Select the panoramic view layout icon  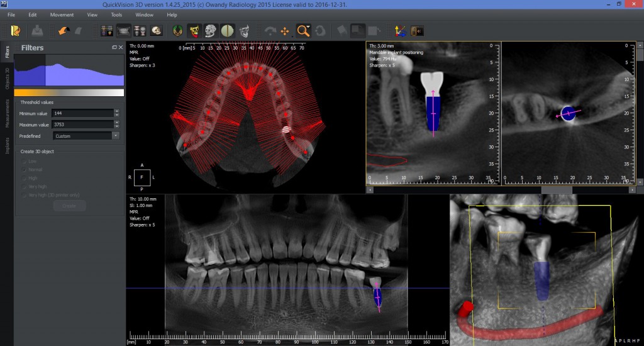coord(123,30)
